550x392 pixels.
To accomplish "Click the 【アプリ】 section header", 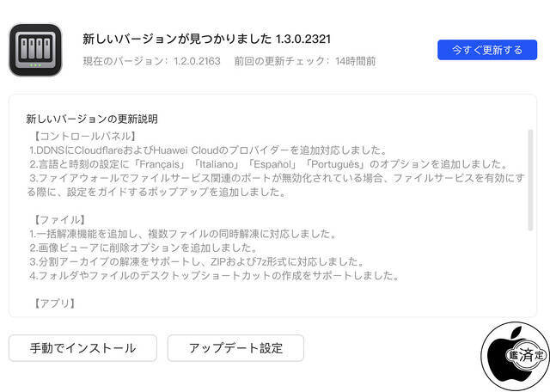I will [54, 303].
